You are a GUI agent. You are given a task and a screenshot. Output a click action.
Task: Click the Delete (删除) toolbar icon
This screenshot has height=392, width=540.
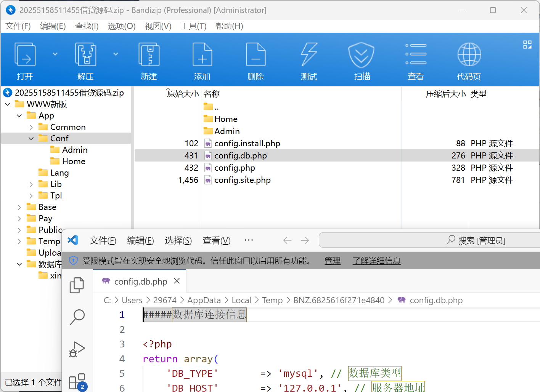click(256, 54)
